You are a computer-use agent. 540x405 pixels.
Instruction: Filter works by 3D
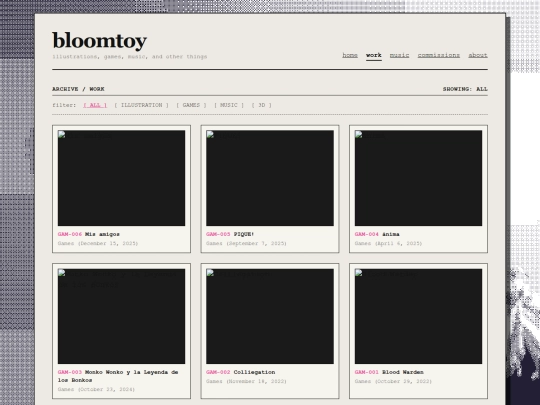pyautogui.click(x=261, y=105)
